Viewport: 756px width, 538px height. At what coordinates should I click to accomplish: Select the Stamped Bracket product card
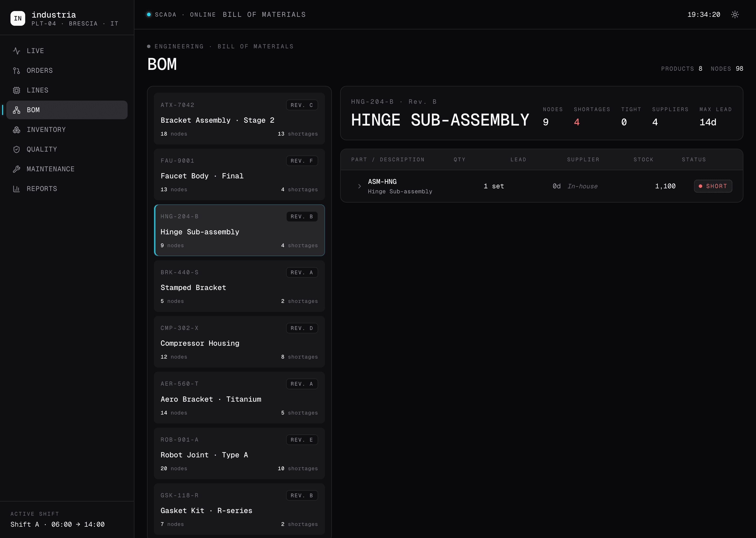(239, 286)
